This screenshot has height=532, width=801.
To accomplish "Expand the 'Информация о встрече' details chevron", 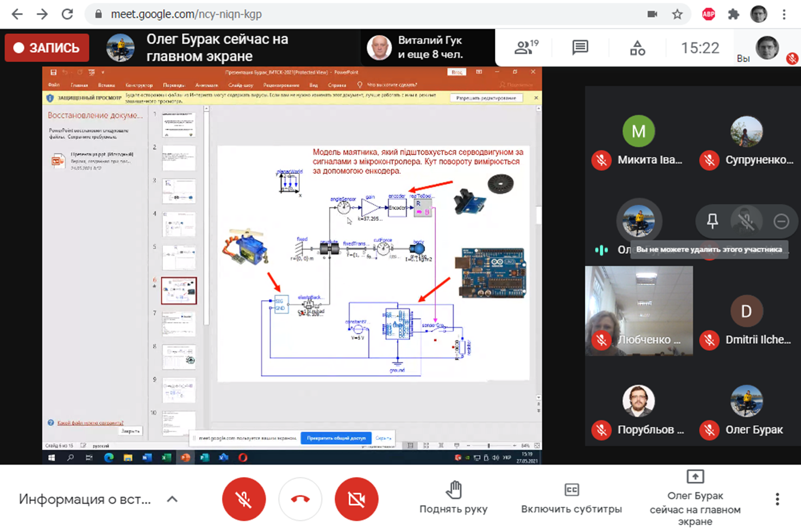I will pyautogui.click(x=172, y=499).
